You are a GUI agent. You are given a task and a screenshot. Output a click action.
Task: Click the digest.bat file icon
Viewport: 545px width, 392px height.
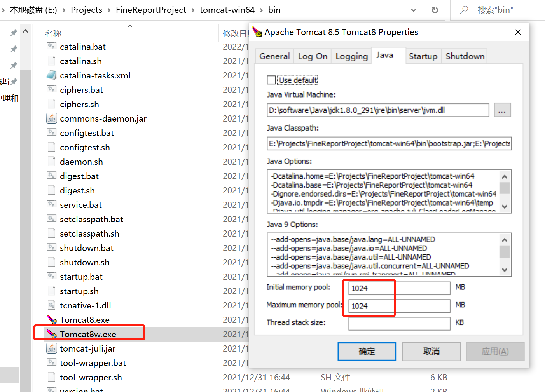pos(52,176)
